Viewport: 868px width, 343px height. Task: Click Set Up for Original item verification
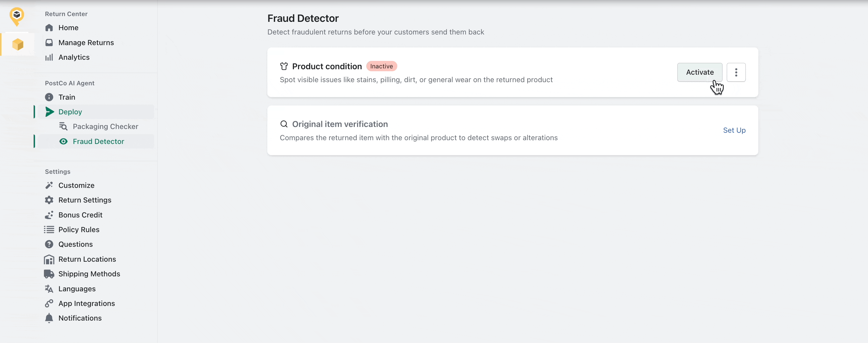point(734,130)
